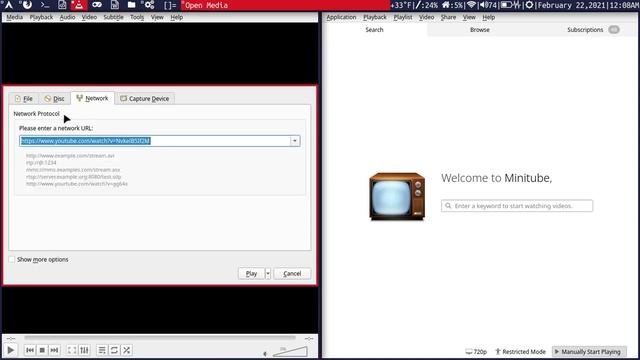
Task: Open Minitube Help menu
Action: [489, 17]
